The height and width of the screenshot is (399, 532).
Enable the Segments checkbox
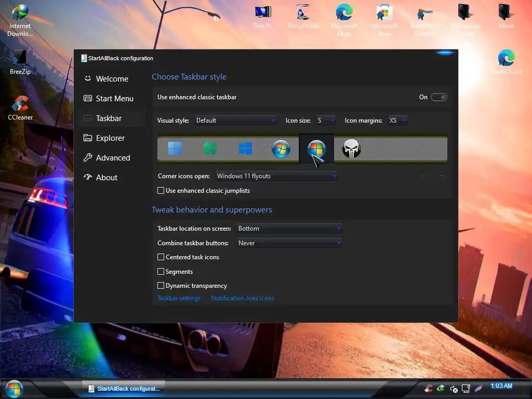coord(161,271)
